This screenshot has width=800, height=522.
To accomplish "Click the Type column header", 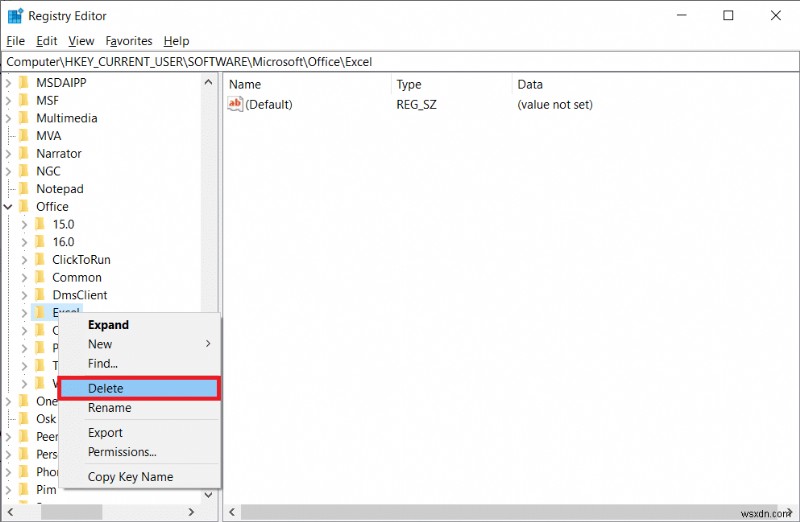I will point(452,84).
